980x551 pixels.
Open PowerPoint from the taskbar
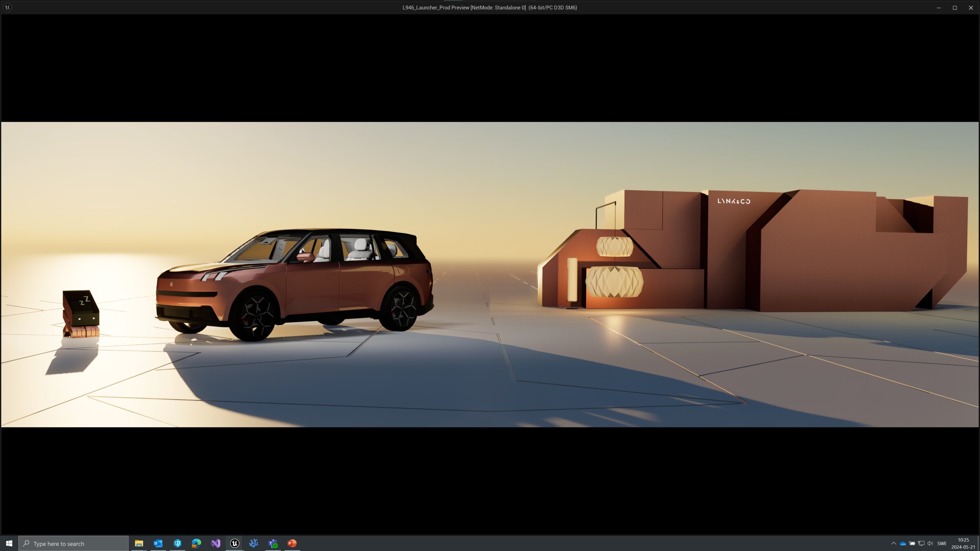coord(292,543)
